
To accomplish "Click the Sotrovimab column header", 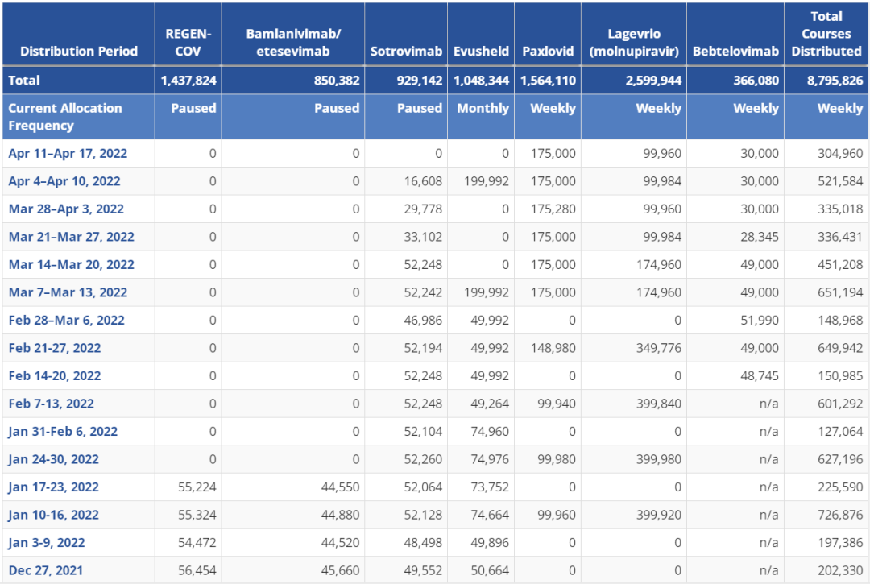I will [x=406, y=51].
